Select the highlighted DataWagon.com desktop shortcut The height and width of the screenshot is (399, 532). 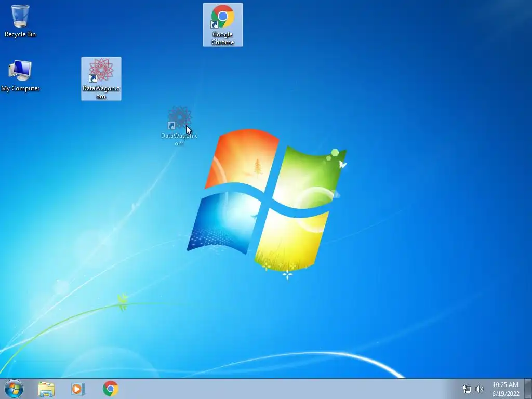pyautogui.click(x=101, y=79)
